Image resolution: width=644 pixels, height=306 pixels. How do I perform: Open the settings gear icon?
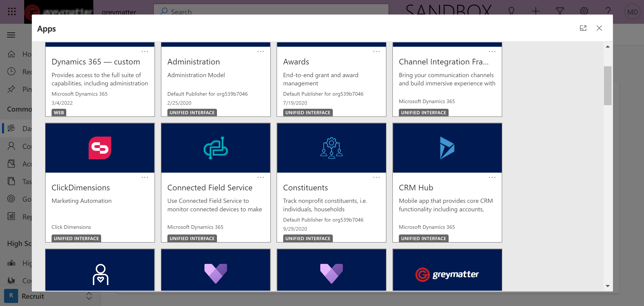(584, 11)
